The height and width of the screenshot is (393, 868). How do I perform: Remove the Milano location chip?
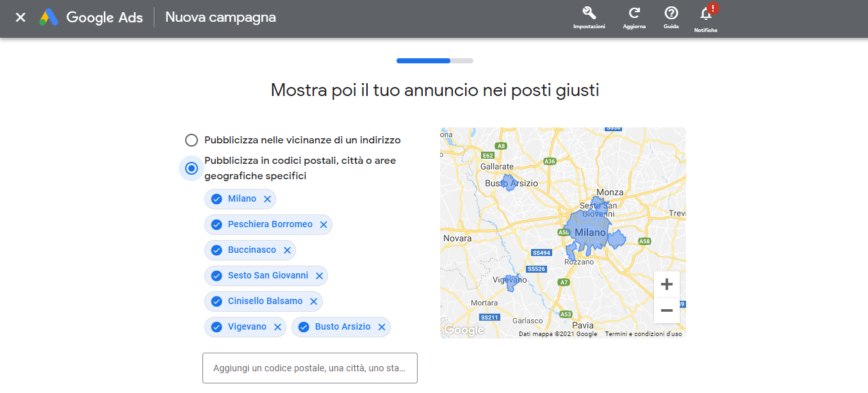pyautogui.click(x=268, y=199)
